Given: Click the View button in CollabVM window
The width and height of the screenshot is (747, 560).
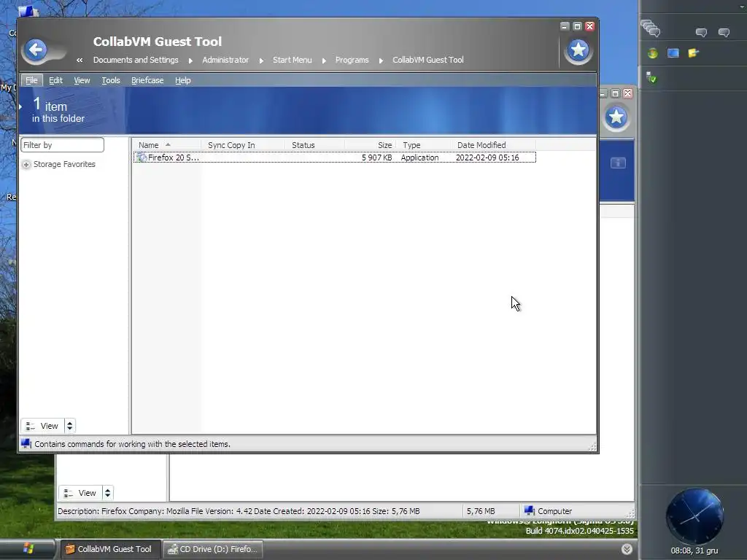Looking at the screenshot, I should pyautogui.click(x=43, y=426).
